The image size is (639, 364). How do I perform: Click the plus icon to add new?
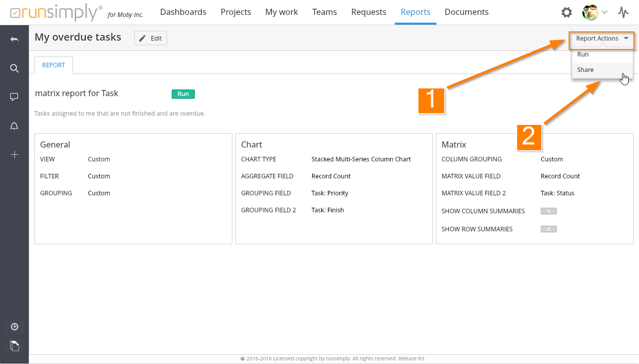point(14,155)
